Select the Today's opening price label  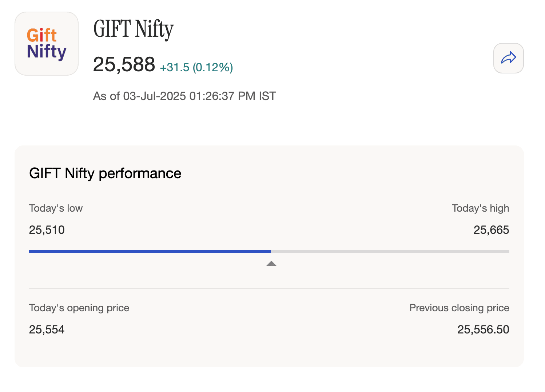79,308
